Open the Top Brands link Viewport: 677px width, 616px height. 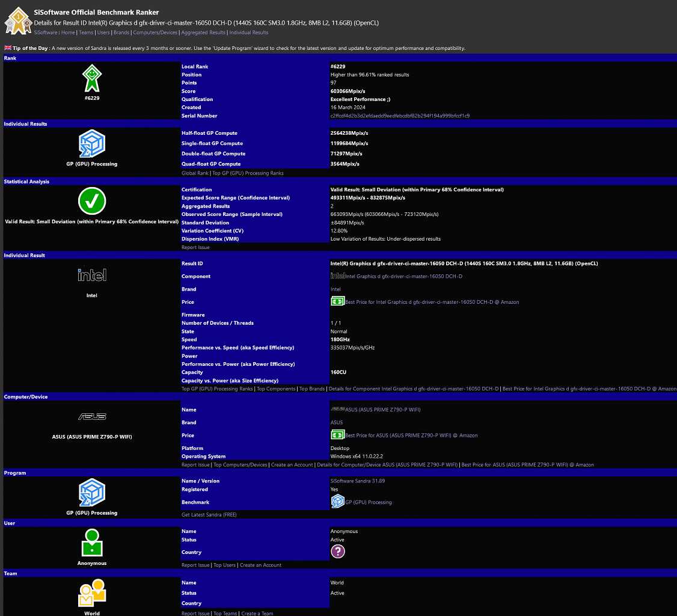pos(311,389)
